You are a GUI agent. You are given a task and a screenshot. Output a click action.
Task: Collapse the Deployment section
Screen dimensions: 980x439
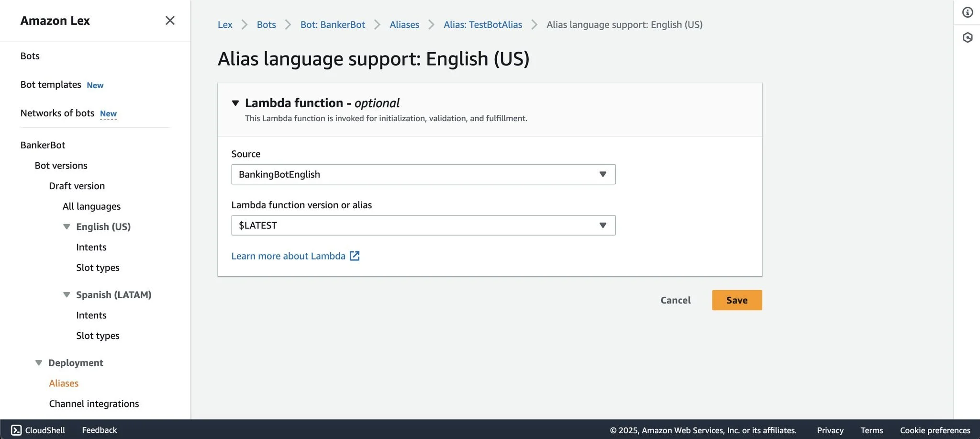[39, 363]
